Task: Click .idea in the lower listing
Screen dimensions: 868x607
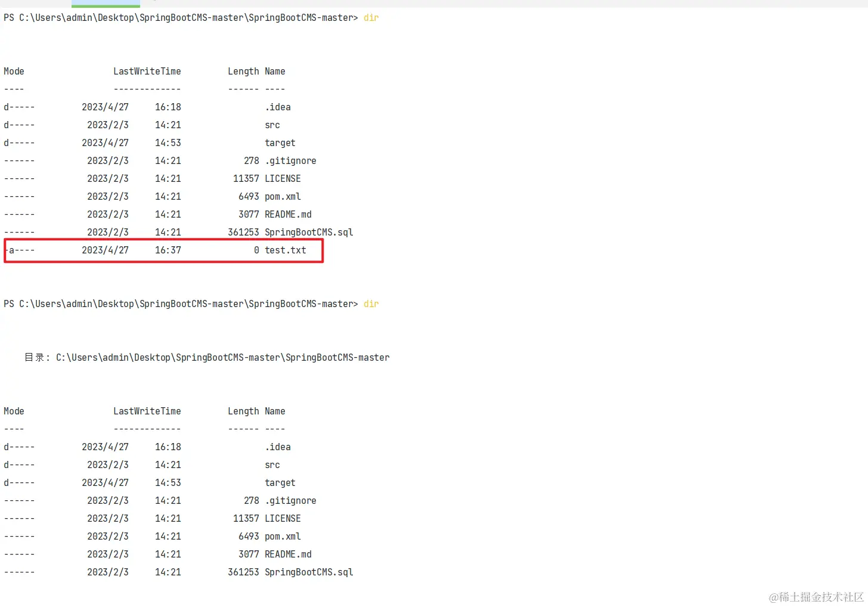Action: (x=278, y=447)
